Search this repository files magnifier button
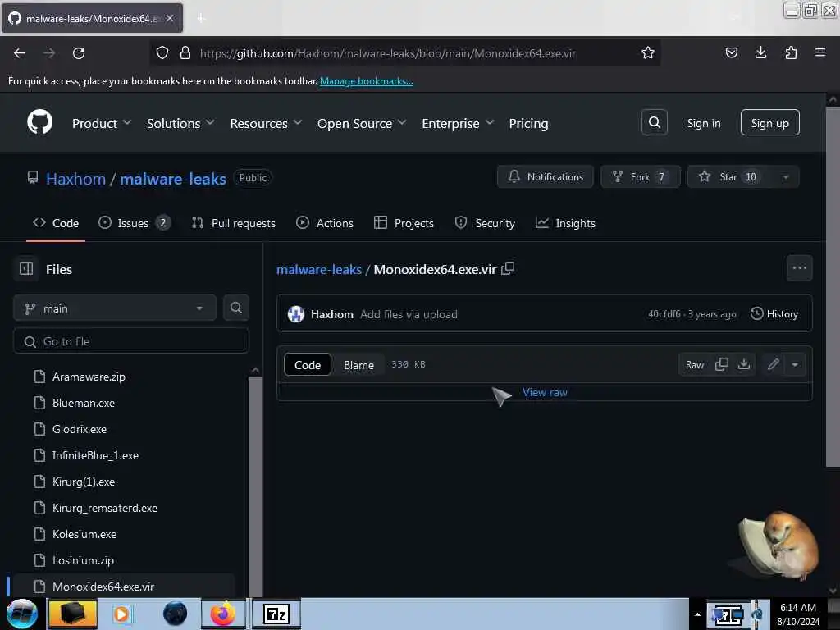This screenshot has height=630, width=840. (x=235, y=308)
